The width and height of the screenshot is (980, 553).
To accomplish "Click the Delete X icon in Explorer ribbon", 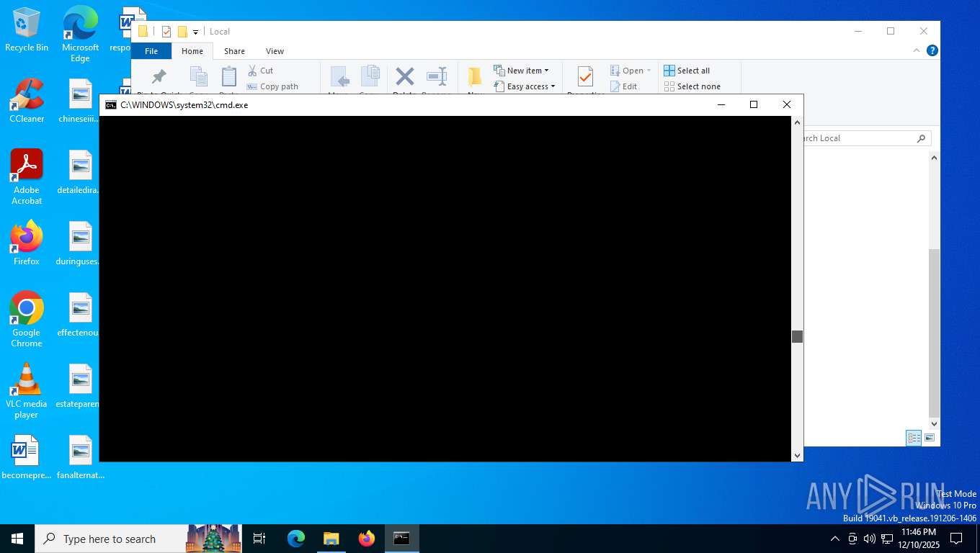I will [405, 78].
